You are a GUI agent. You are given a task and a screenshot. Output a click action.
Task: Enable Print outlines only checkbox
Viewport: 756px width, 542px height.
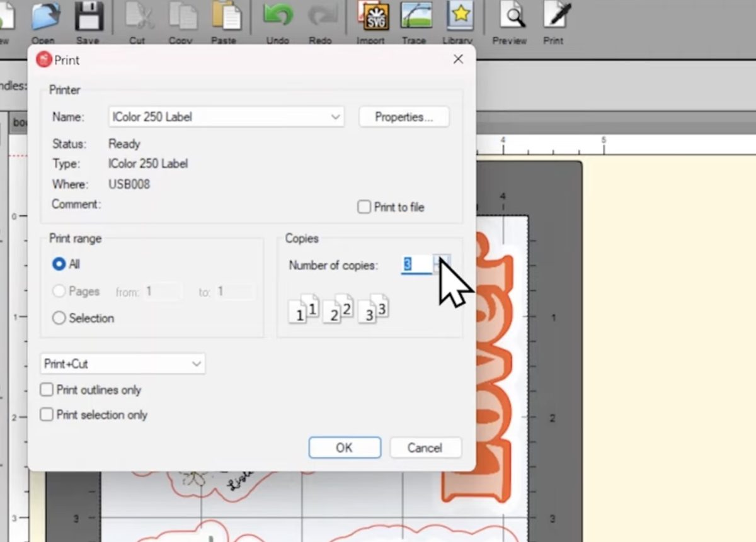click(47, 390)
